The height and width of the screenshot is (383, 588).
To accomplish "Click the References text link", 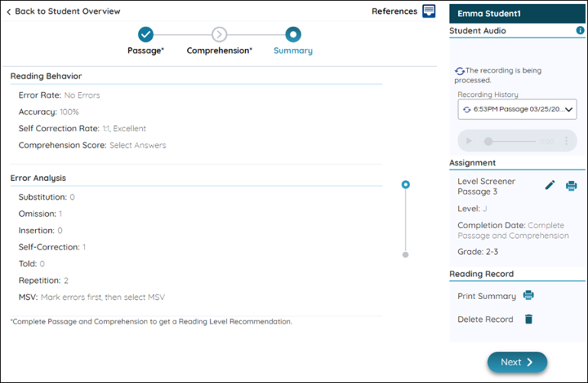I will (394, 11).
